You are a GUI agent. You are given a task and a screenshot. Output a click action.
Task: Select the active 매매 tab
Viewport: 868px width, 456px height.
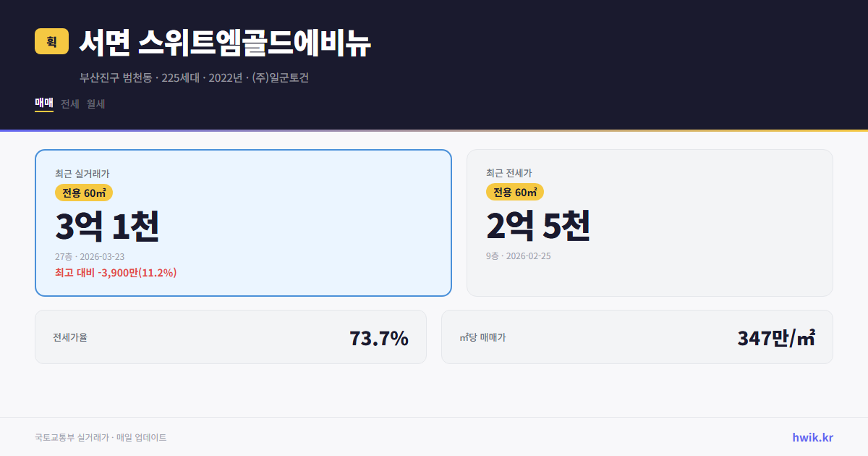(43, 104)
